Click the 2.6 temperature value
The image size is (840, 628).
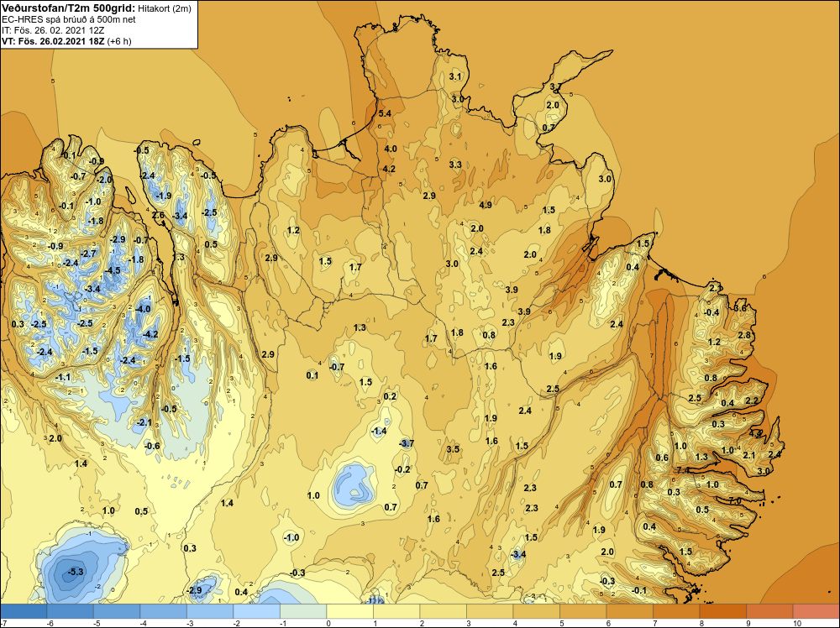[158, 215]
